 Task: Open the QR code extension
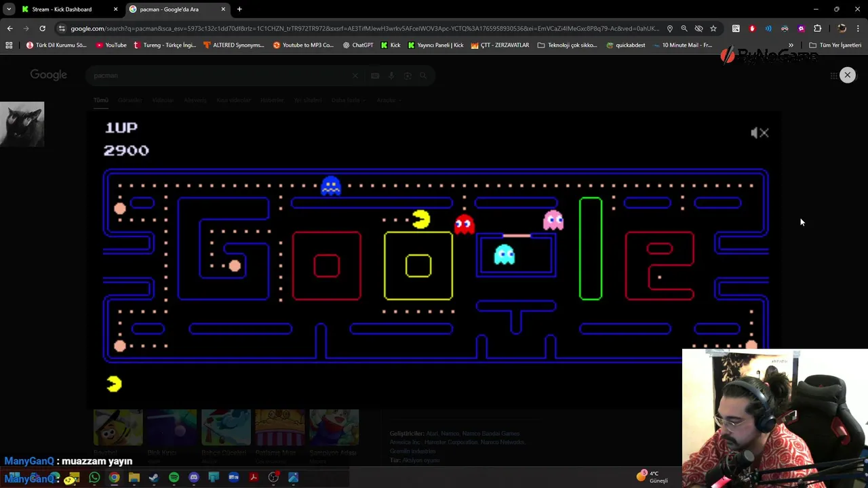(x=736, y=28)
